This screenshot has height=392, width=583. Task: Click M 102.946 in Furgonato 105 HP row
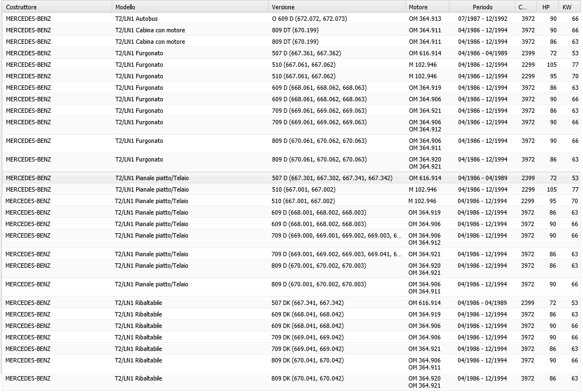coord(423,65)
